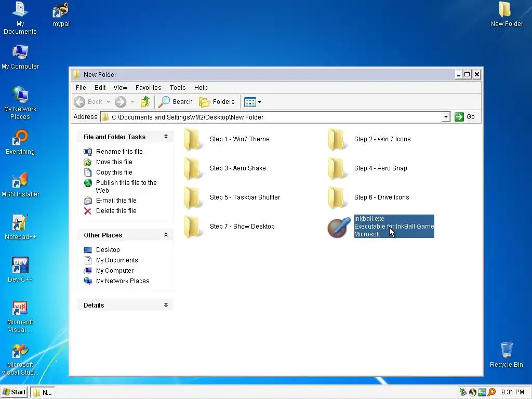Click the Everything search tray icon
Viewport: 532px width, 399px height.
(491, 392)
